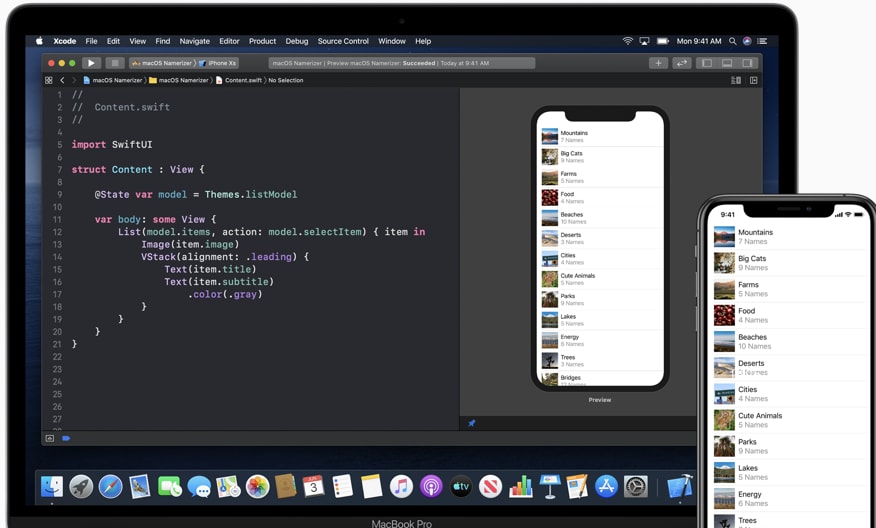This screenshot has width=876, height=528.
Task: Click the build status activity field
Action: pos(402,63)
